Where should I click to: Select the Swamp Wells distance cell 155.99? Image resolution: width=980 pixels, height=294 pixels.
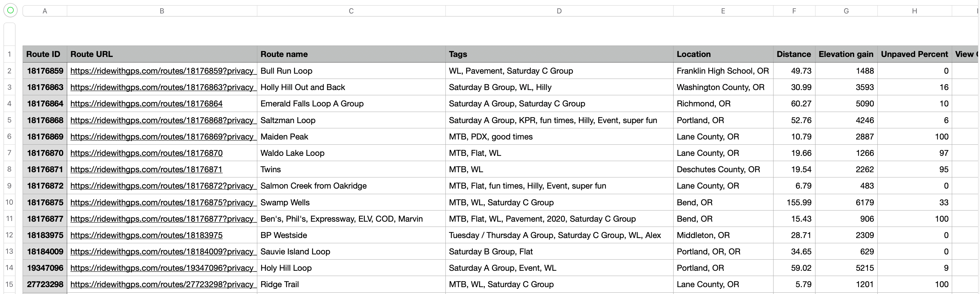[794, 202]
